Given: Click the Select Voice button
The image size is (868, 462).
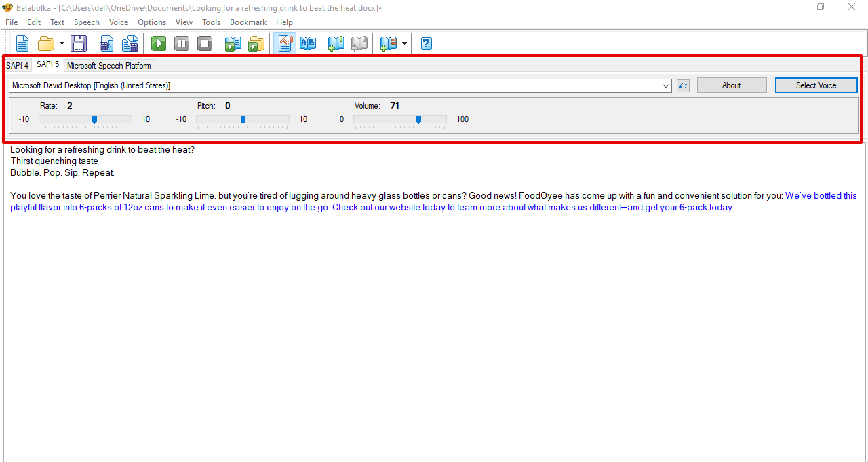Looking at the screenshot, I should tap(816, 85).
